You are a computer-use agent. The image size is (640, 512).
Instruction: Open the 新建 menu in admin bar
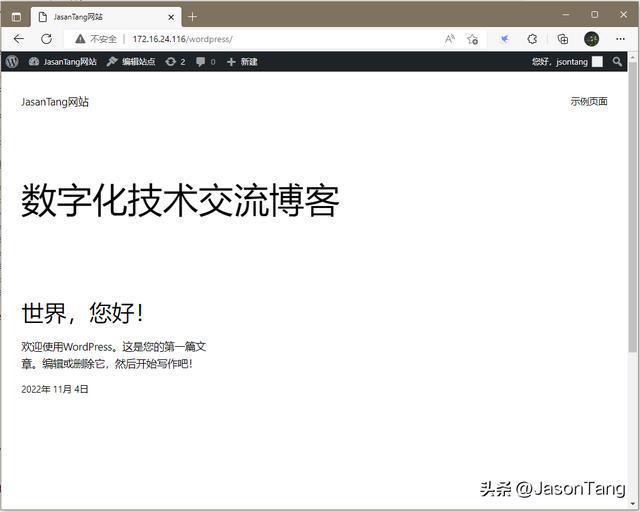click(x=242, y=62)
